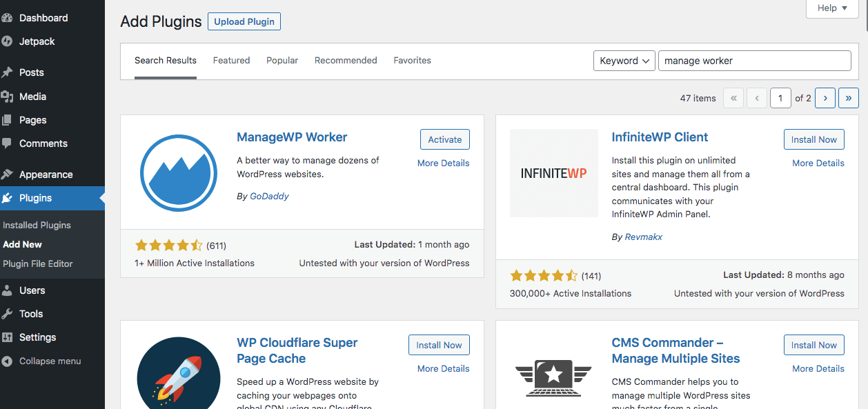Activate the ManageWP Worker plugin

coord(444,139)
